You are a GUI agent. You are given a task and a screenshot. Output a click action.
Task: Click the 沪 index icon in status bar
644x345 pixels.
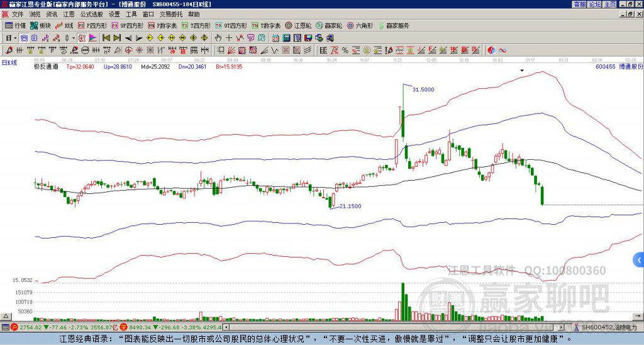point(14,327)
